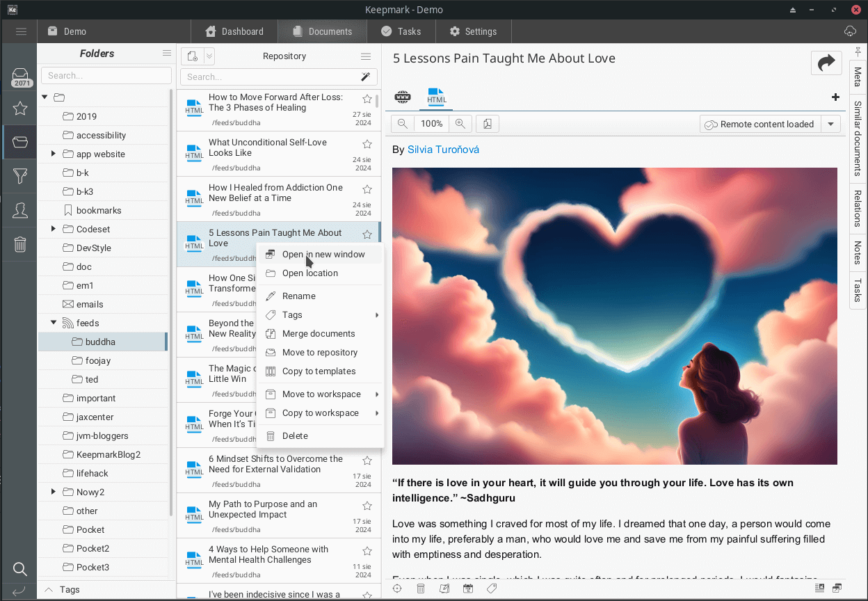
Task: Toggle star on 'My Path to Purpose' document
Action: (x=367, y=506)
